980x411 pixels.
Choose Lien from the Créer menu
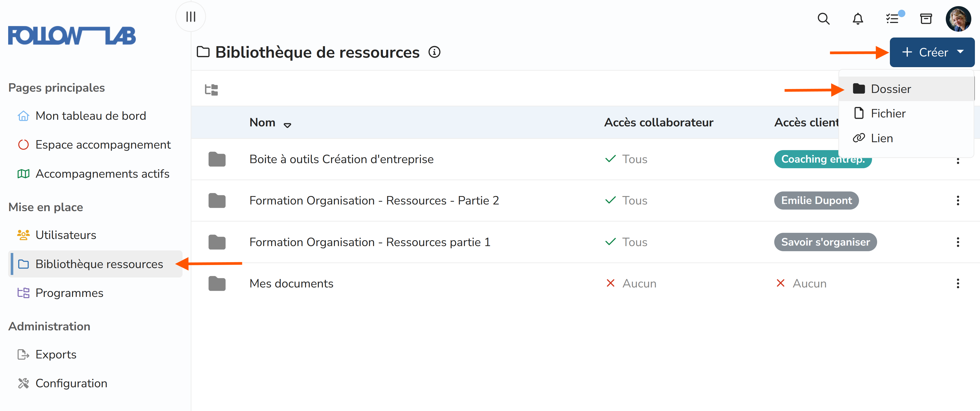click(x=906, y=138)
